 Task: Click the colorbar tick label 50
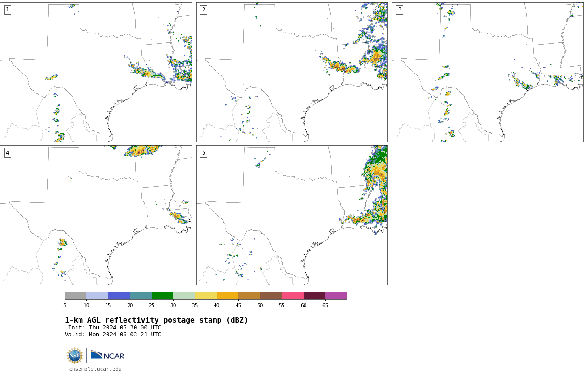(x=260, y=305)
